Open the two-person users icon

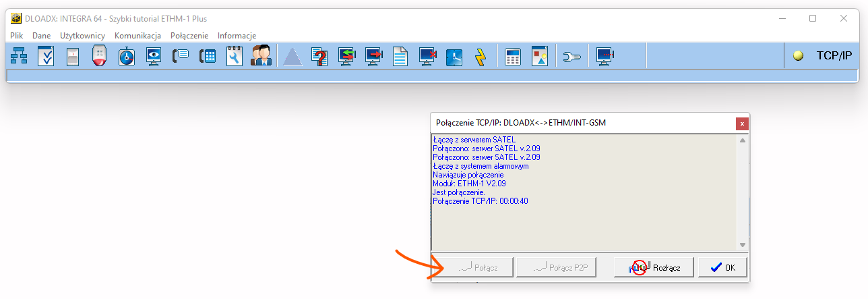pos(261,56)
